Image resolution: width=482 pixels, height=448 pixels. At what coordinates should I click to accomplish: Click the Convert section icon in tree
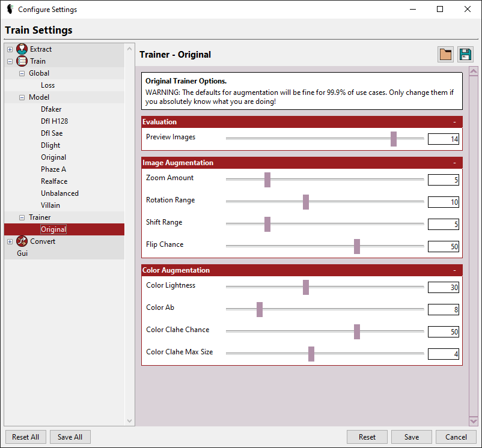pyautogui.click(x=22, y=241)
